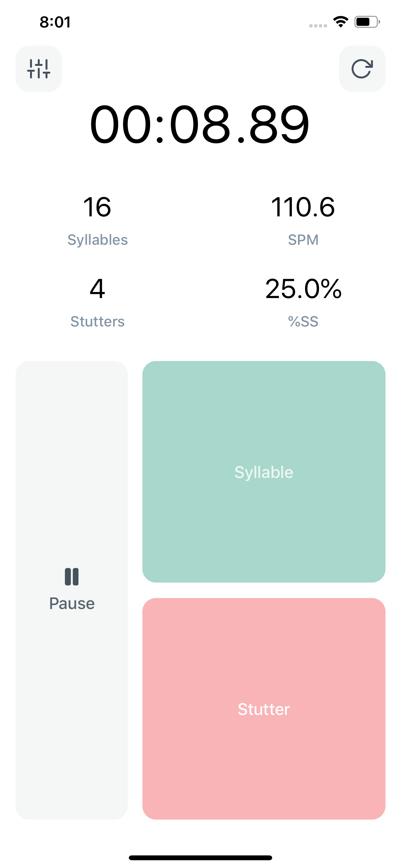This screenshot has width=401, height=868.
Task: Tap the stutter count number 4
Action: (98, 289)
